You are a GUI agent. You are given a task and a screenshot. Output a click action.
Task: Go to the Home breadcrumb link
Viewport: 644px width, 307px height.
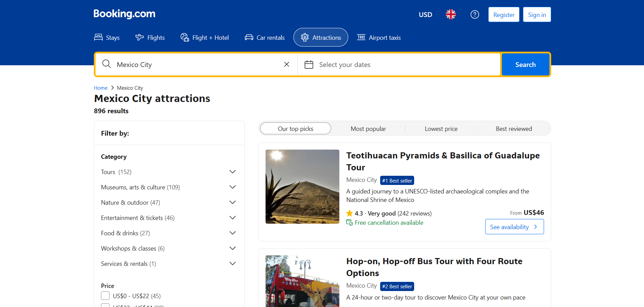101,88
